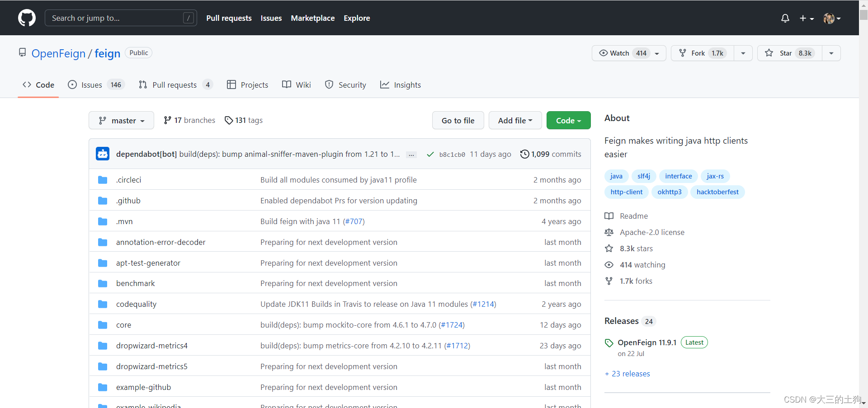868x408 pixels.
Task: Click the benchmark folder icon
Action: (103, 283)
